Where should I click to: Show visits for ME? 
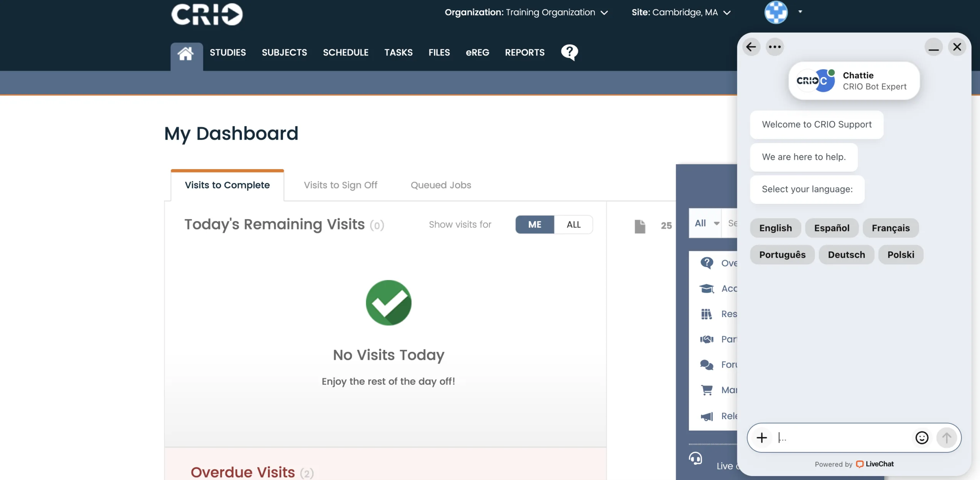[x=534, y=225]
